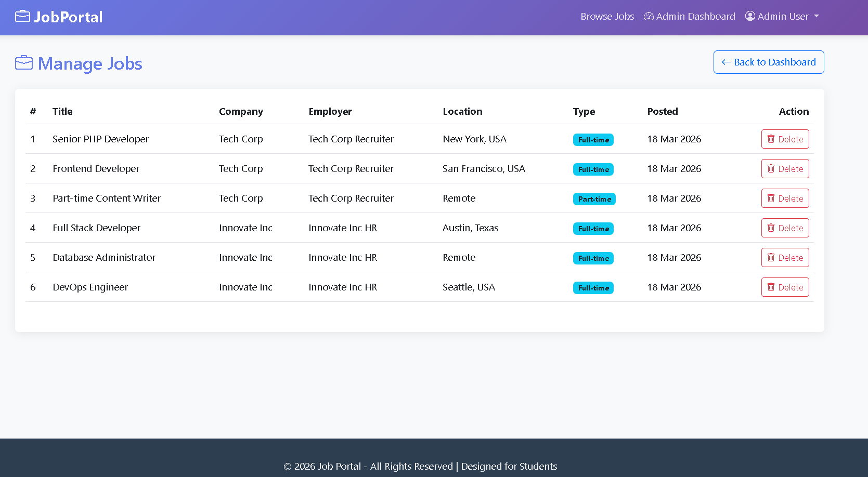Click the Delete label for DevOps Engineer
The height and width of the screenshot is (477, 868).
point(791,287)
